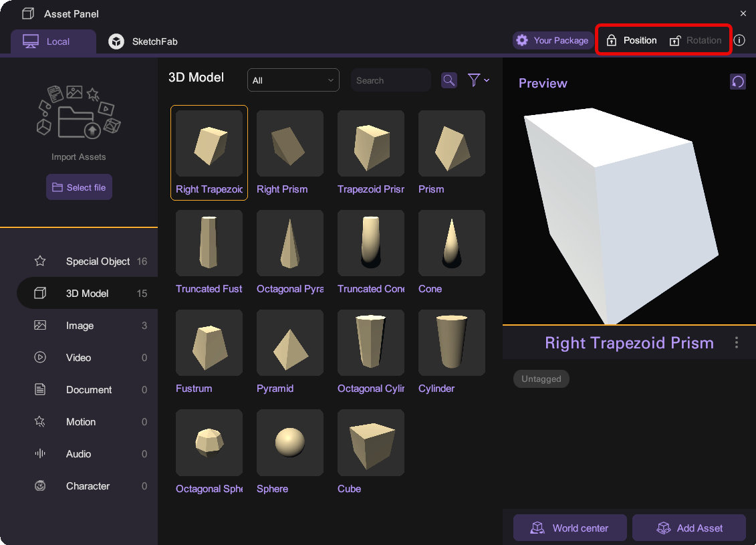This screenshot has width=756, height=545.
Task: Click the Untagged tag chip
Action: point(541,379)
